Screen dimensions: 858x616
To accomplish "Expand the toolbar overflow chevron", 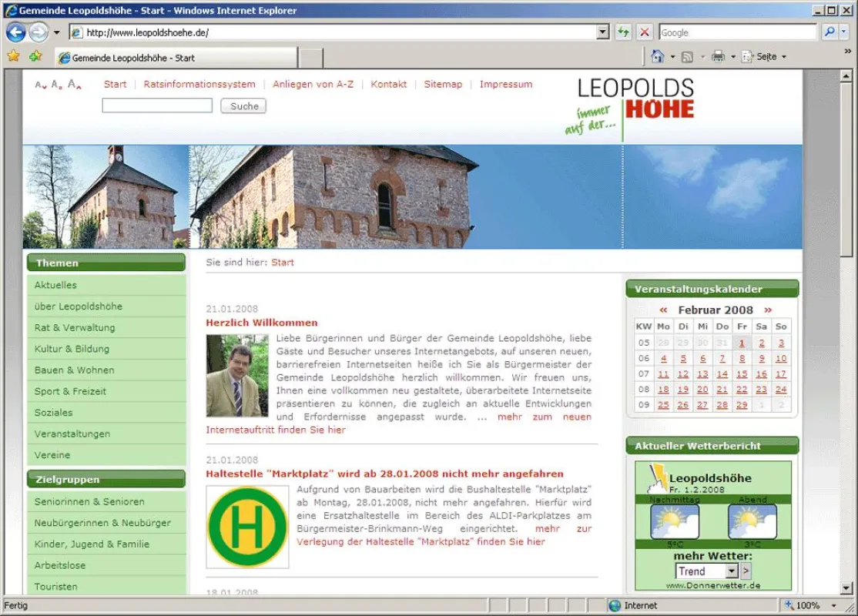I will point(848,51).
